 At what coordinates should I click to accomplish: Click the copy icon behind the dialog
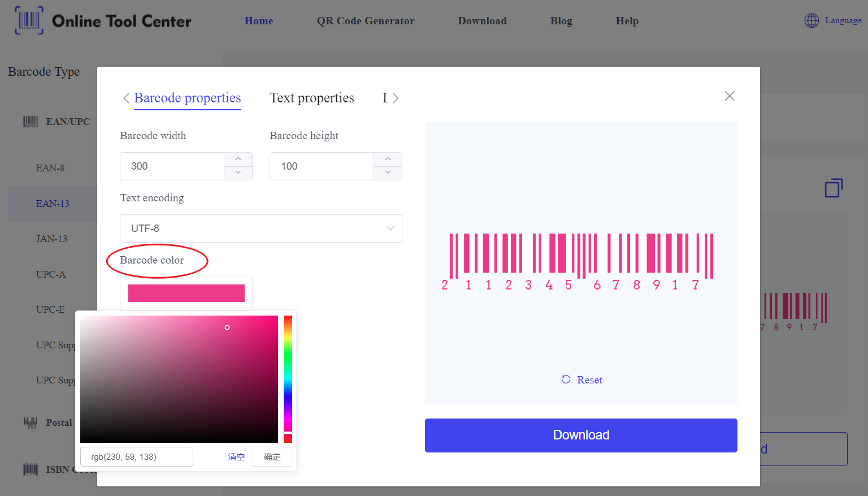[x=834, y=188]
